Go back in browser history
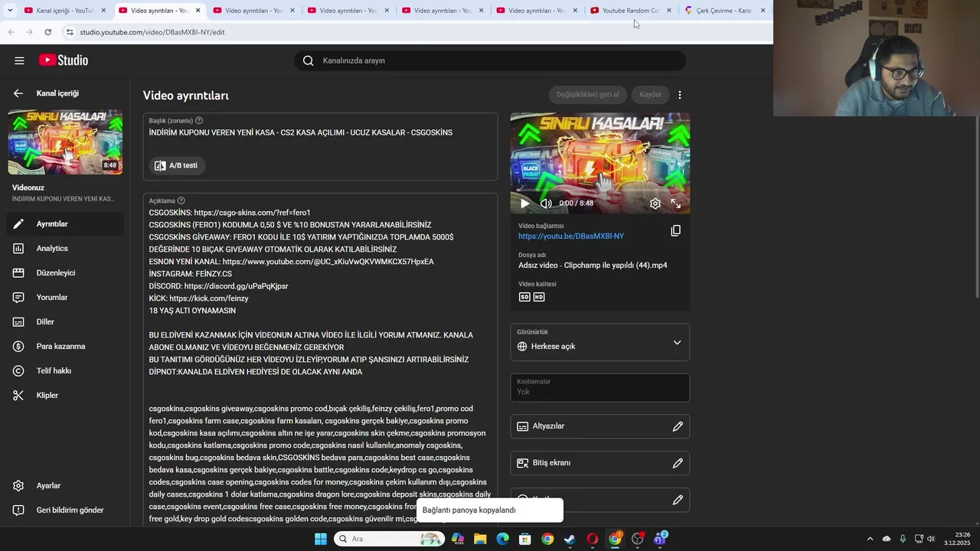980x551 pixels. pos(11,32)
